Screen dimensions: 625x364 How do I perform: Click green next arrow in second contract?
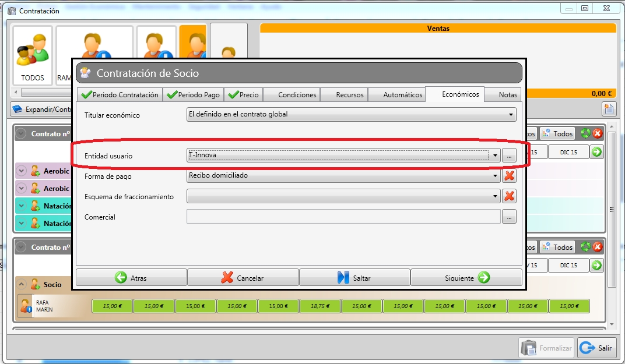[596, 265]
